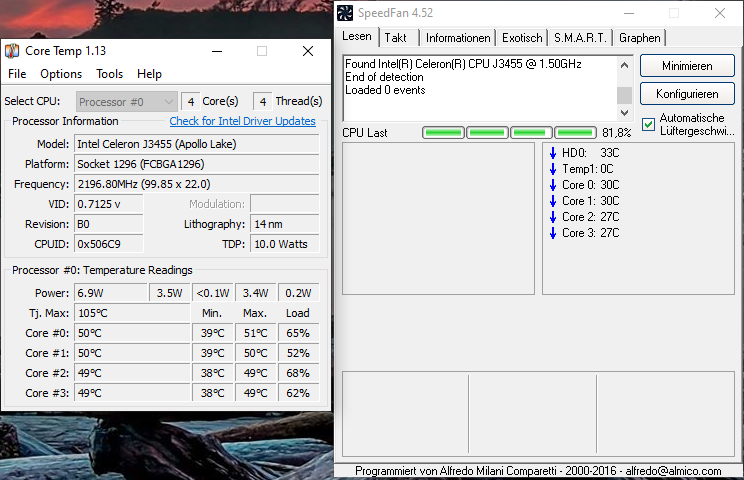Click the TDP value 10.0 Watts
This screenshot has height=480, width=744.
pos(285,244)
